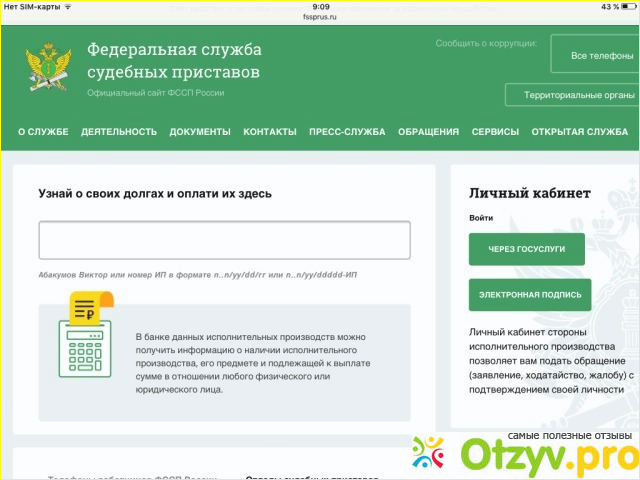Tap the Wi-Fi icon in status bar

[x=67, y=6]
